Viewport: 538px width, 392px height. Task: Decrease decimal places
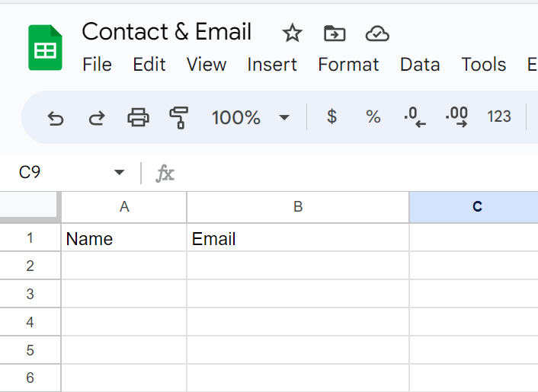coord(415,116)
